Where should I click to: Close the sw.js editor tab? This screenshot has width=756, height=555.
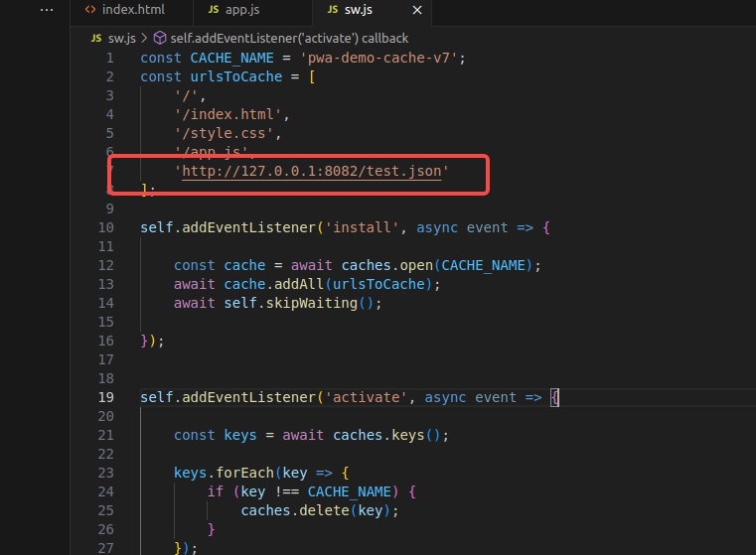coord(416,10)
